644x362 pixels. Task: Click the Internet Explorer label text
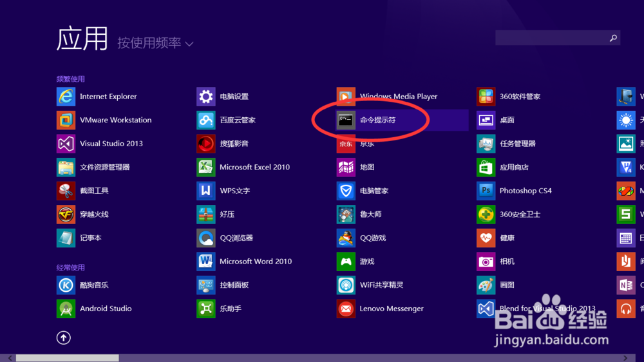tap(108, 97)
